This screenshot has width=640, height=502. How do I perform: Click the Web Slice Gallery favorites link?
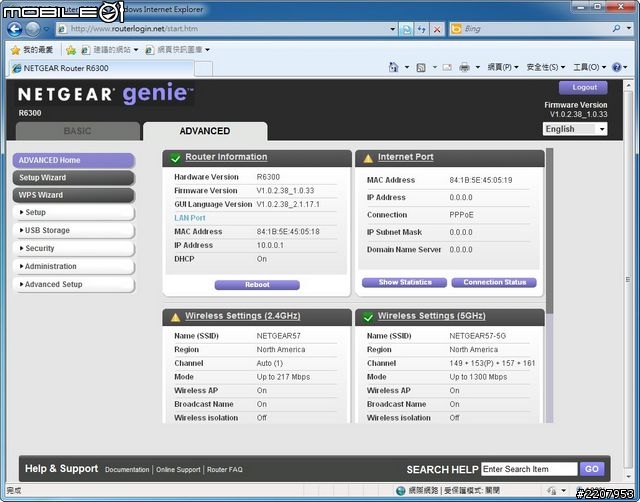pyautogui.click(x=178, y=50)
